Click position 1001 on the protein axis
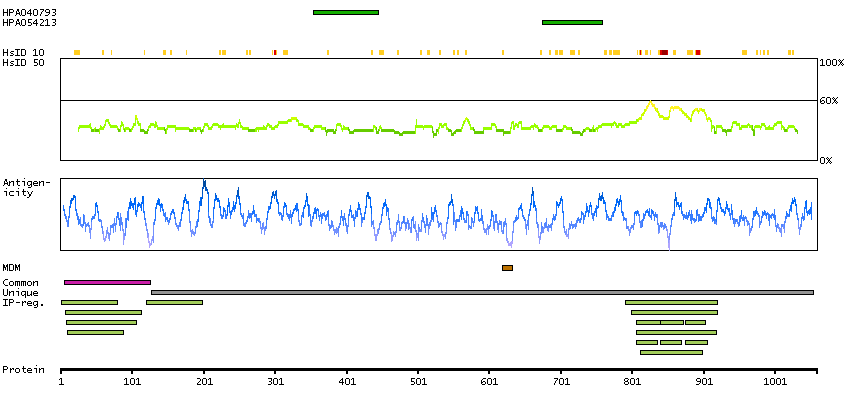 (775, 381)
